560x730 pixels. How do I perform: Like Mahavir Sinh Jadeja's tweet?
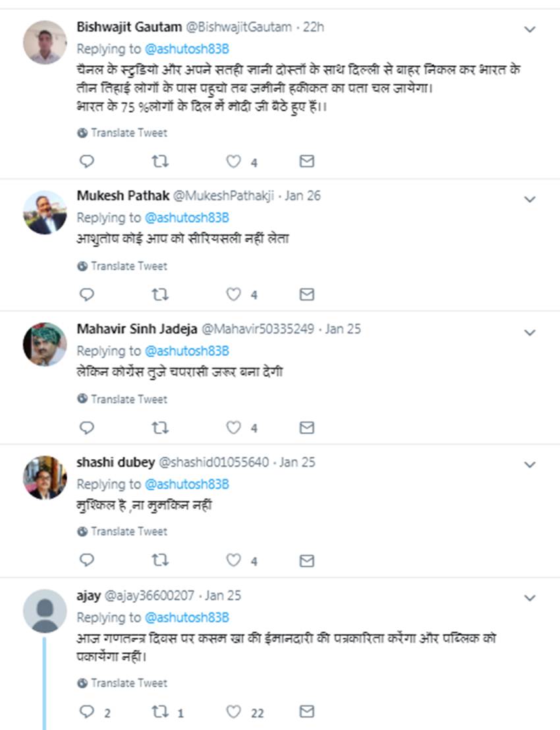[x=234, y=428]
